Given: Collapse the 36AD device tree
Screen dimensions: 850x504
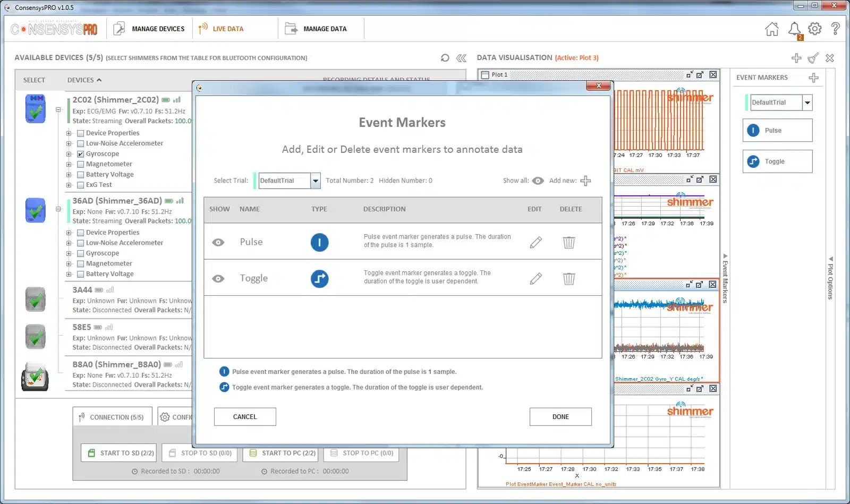Looking at the screenshot, I should point(58,209).
